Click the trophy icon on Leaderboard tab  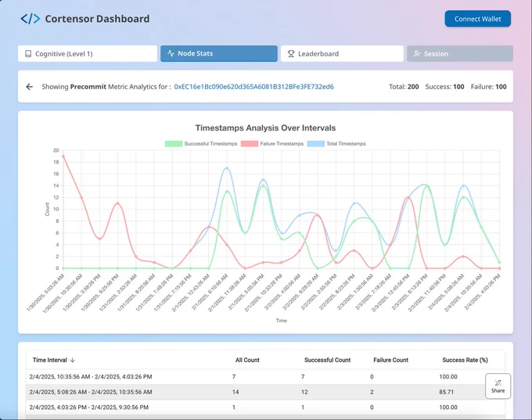(x=291, y=54)
